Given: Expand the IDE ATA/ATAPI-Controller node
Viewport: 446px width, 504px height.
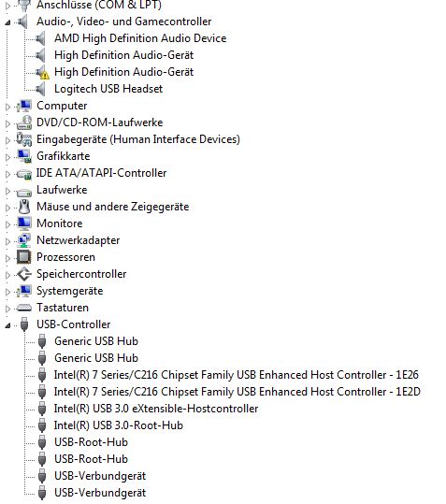Looking at the screenshot, I should pos(8,174).
